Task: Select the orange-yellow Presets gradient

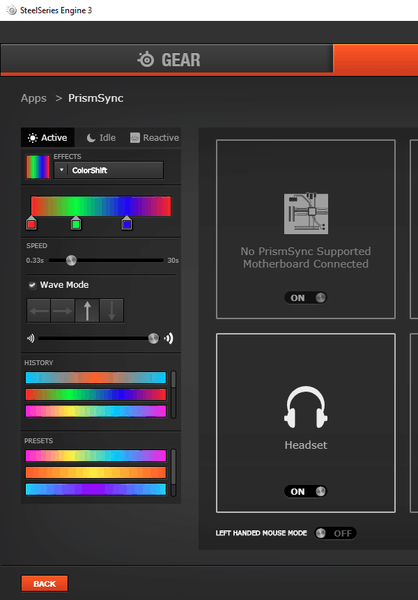Action: [x=96, y=473]
